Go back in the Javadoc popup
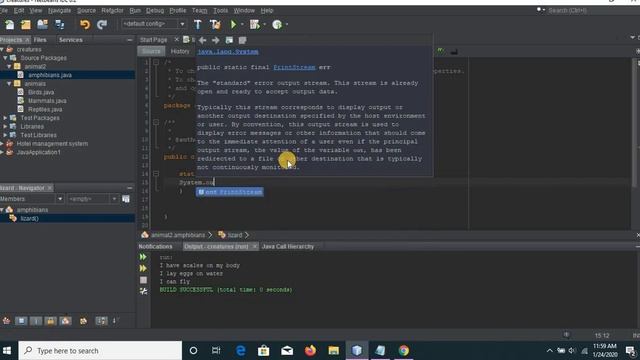 [202, 40]
